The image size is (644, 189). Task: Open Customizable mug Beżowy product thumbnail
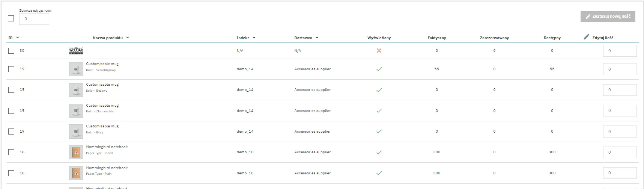click(76, 90)
